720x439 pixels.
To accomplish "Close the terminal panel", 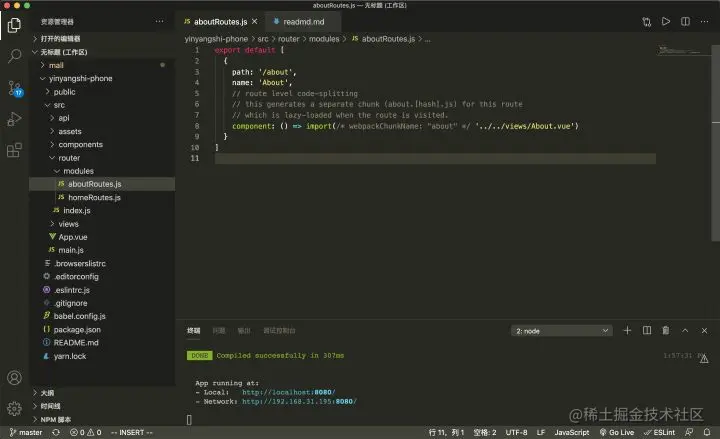I will click(x=704, y=330).
